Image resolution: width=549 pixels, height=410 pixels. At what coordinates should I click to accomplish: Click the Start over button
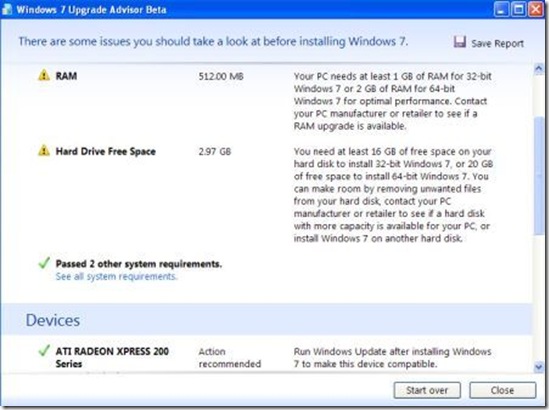pos(427,390)
